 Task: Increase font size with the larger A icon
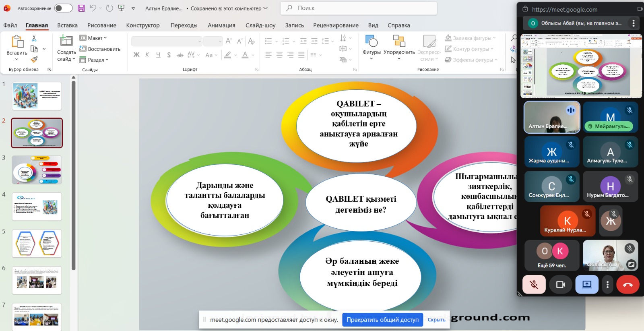pyautogui.click(x=229, y=41)
